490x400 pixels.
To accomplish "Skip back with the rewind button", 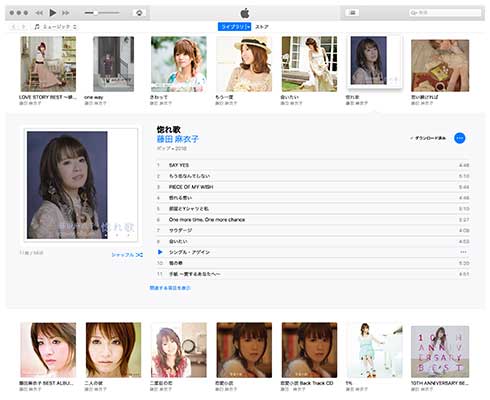I will tap(39, 13).
